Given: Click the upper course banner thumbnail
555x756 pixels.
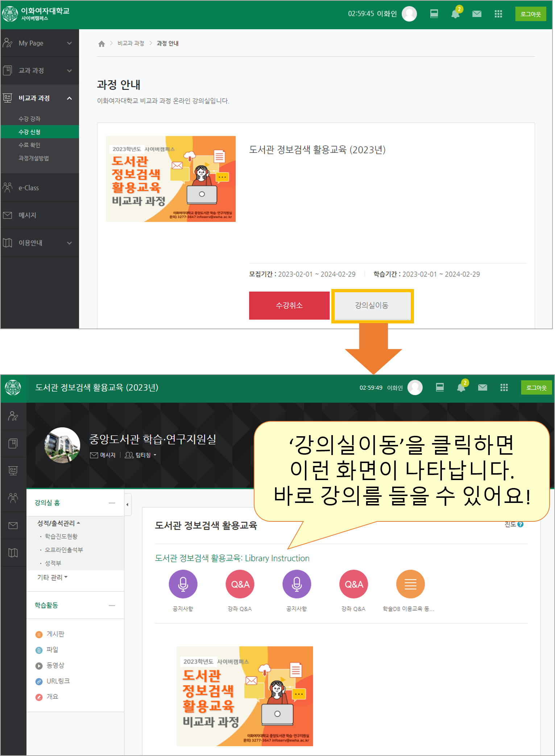Looking at the screenshot, I should pyautogui.click(x=171, y=179).
